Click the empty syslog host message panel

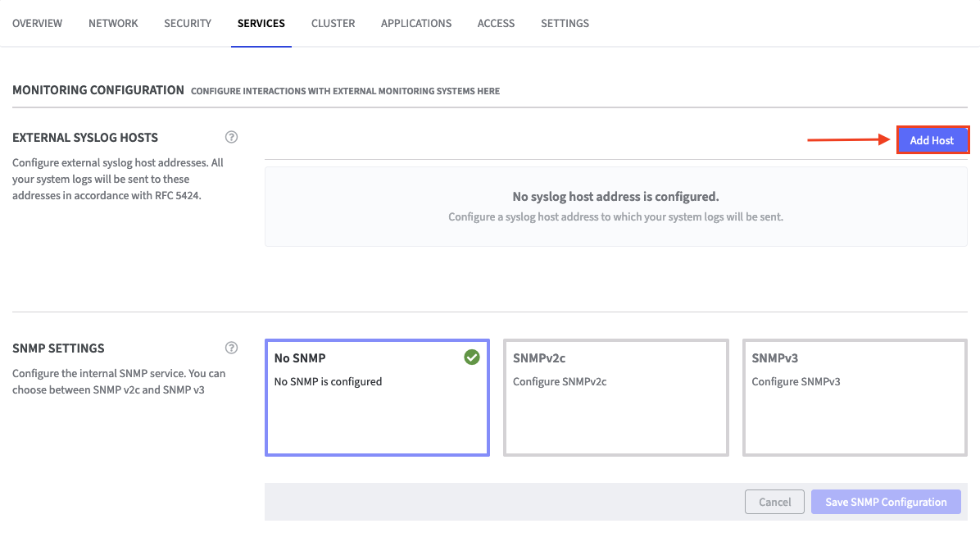click(615, 207)
